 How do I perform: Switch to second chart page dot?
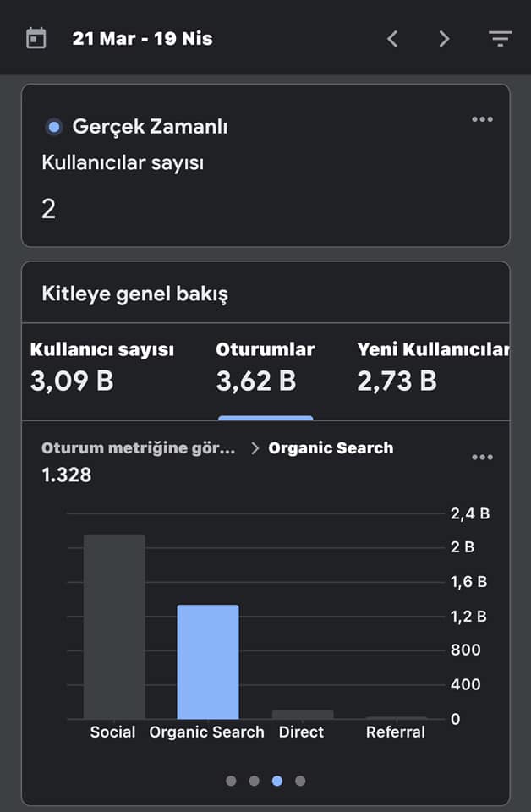click(255, 781)
